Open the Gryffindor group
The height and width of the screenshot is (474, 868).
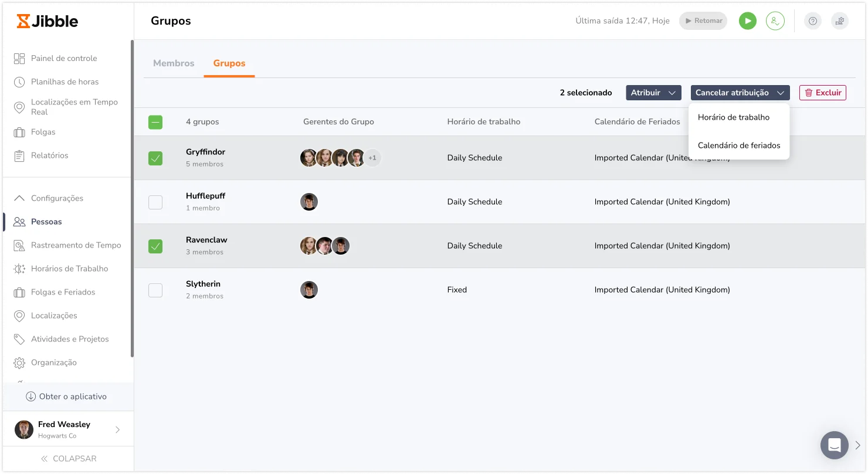coord(205,152)
